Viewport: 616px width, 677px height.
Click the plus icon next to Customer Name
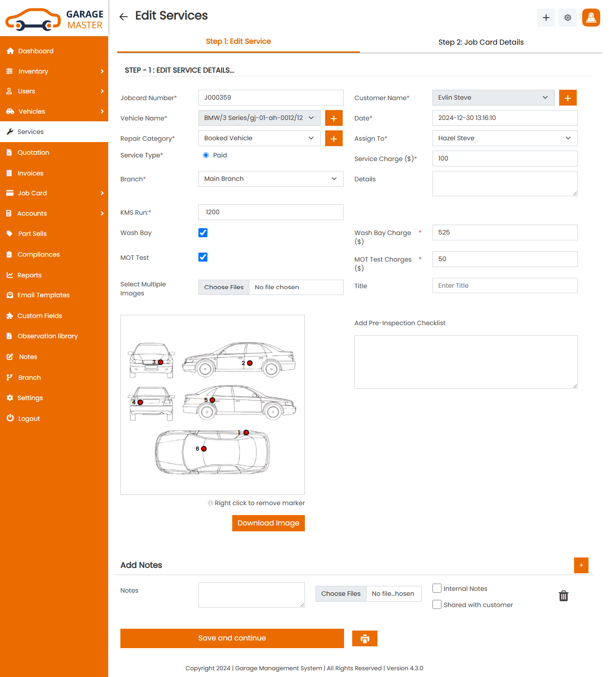568,98
